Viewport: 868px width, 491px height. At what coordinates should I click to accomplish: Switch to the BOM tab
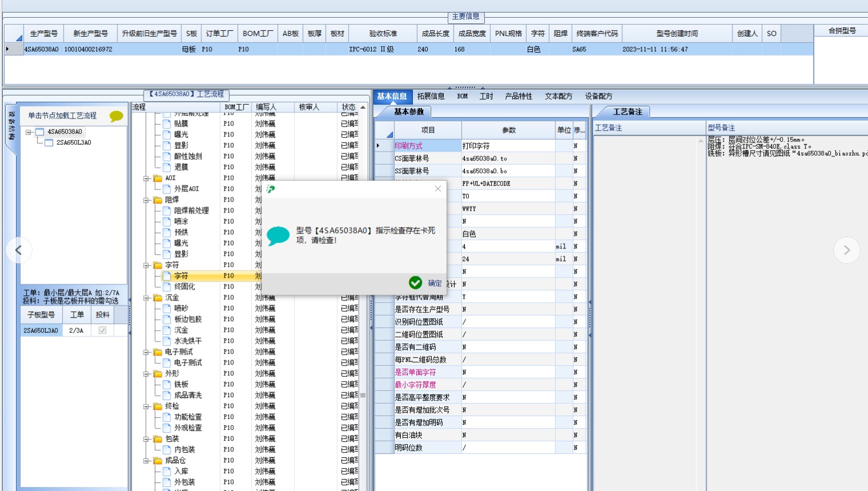(462, 96)
